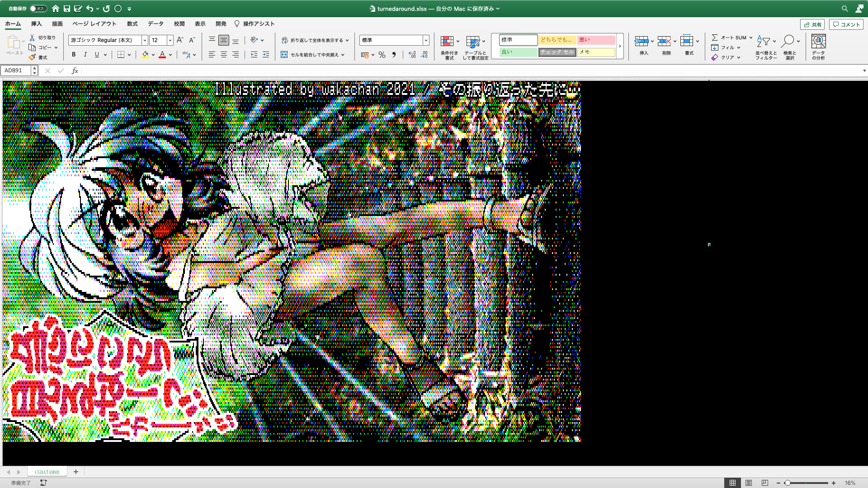Open the ページ レイアウト ribbon tab
Viewport: 868px width, 488px height.
click(94, 24)
